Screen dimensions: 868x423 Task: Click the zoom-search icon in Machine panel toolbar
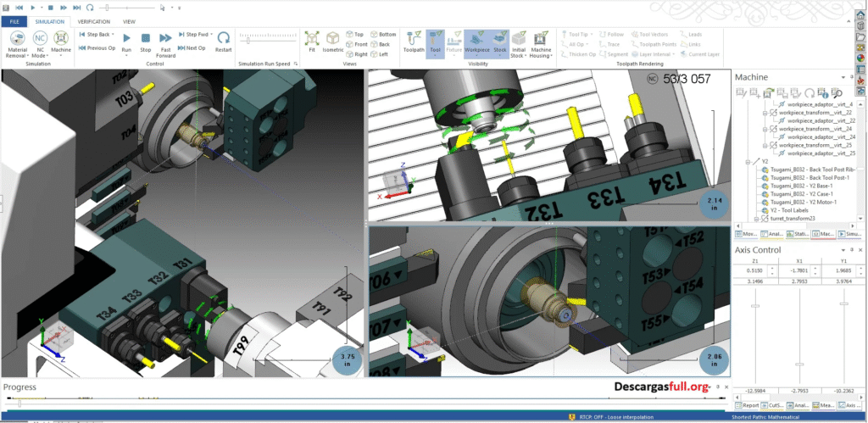(x=837, y=93)
